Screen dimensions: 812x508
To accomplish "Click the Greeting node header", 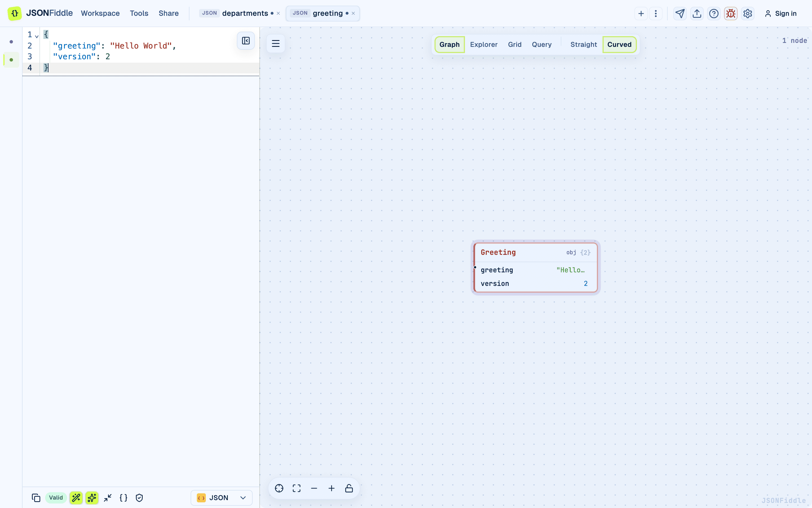I will point(535,252).
